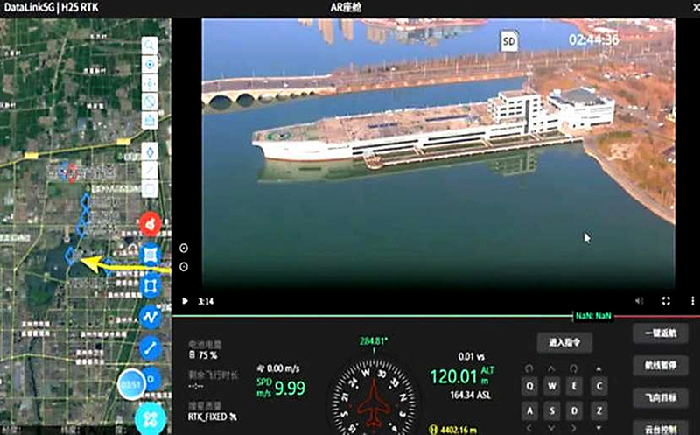Mute the video volume

pos(639,301)
